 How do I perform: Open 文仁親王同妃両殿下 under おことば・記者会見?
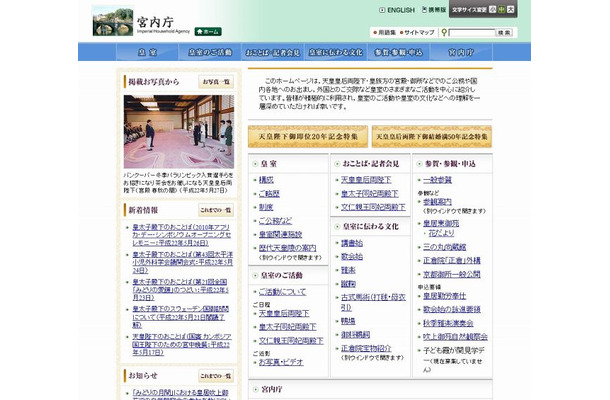[x=373, y=207]
